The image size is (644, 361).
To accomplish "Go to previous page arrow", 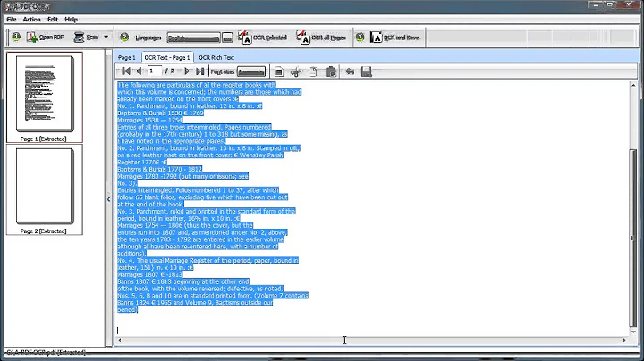I will point(139,71).
